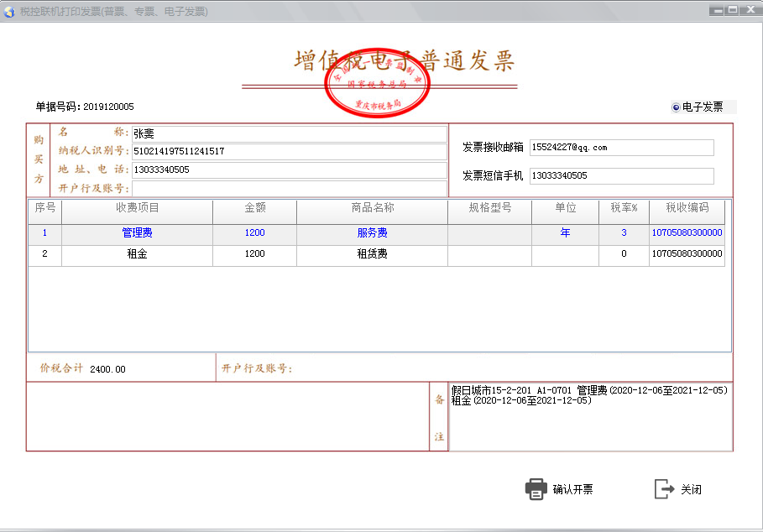The width and height of the screenshot is (763, 532).
Task: Click the empty 开户行及账号 buyer field
Action: (x=290, y=188)
